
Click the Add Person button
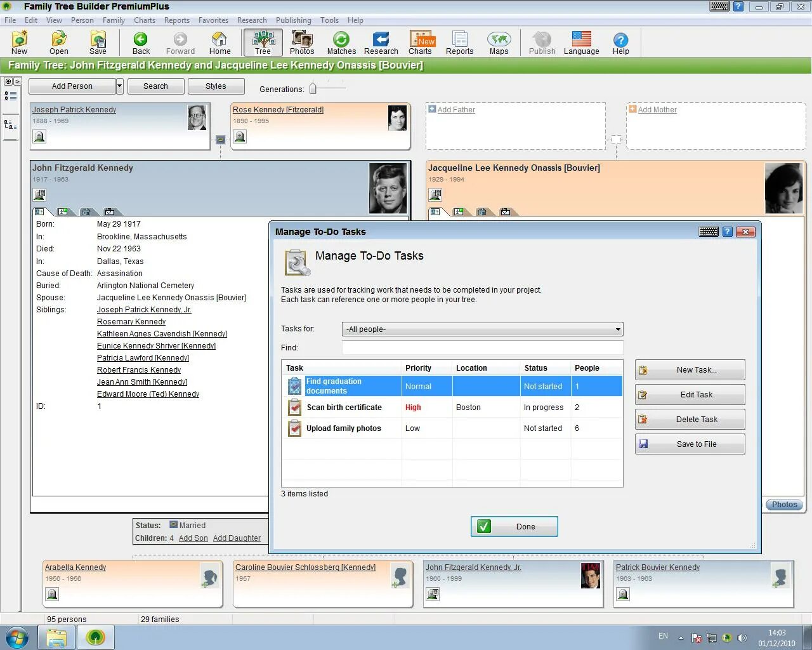click(x=72, y=86)
